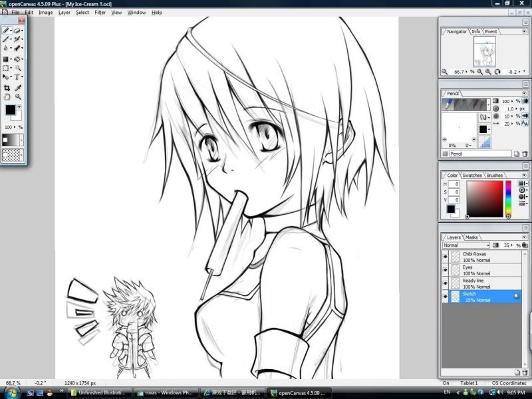Click reset rotation icon in Navigator

(497, 72)
